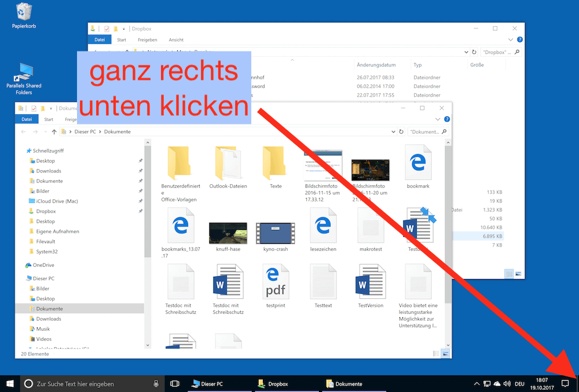
Task: Expand the ribbon in the Dropbox window
Action: pos(510,40)
